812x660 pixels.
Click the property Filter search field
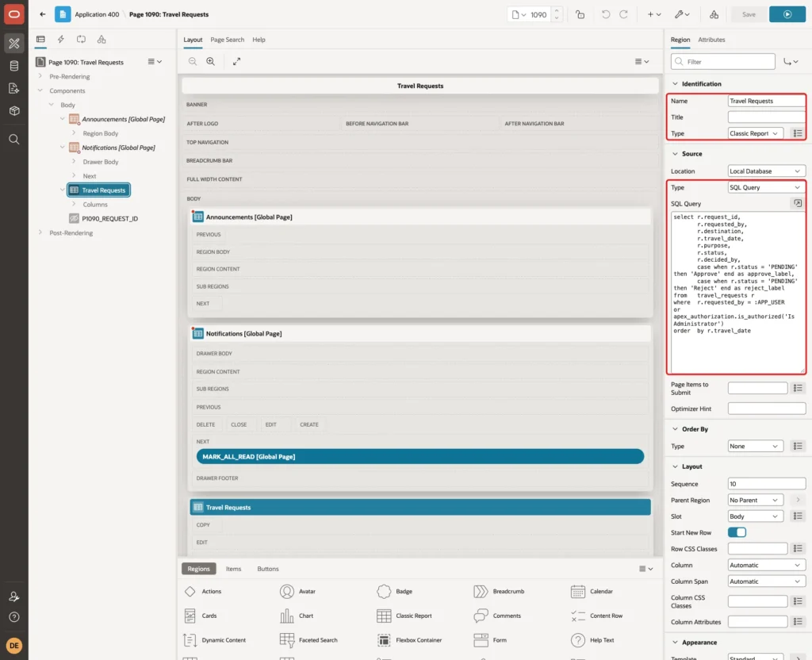point(723,62)
